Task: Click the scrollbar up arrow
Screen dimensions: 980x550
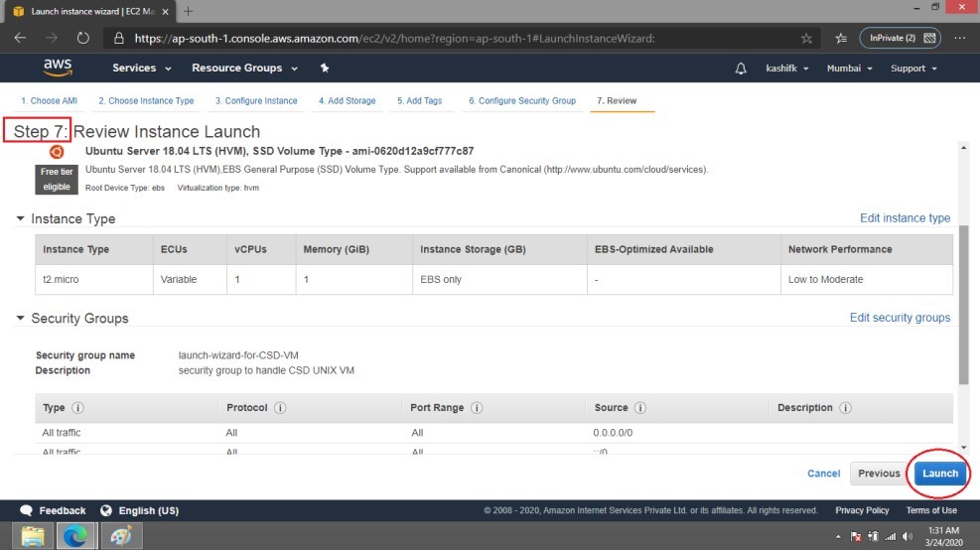Action: (963, 148)
